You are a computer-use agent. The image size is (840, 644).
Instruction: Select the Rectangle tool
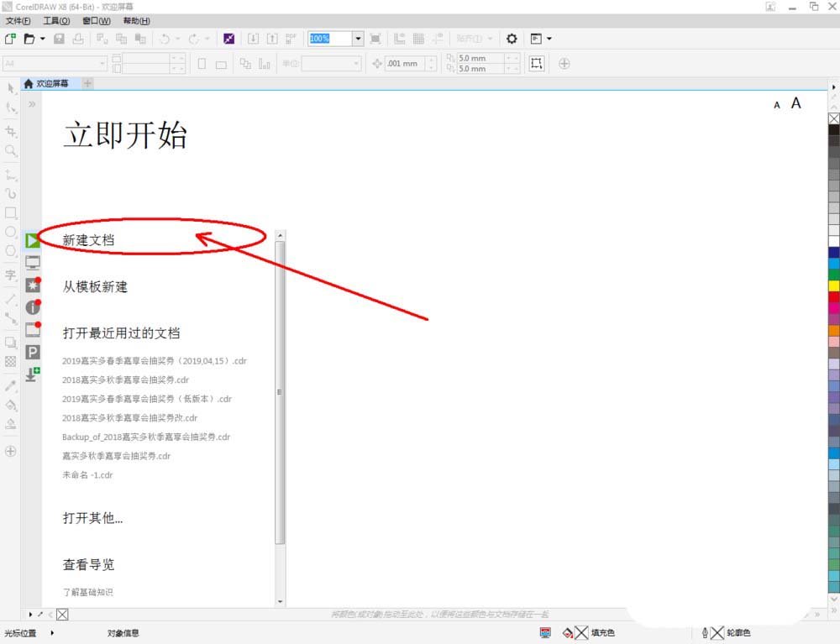[11, 212]
